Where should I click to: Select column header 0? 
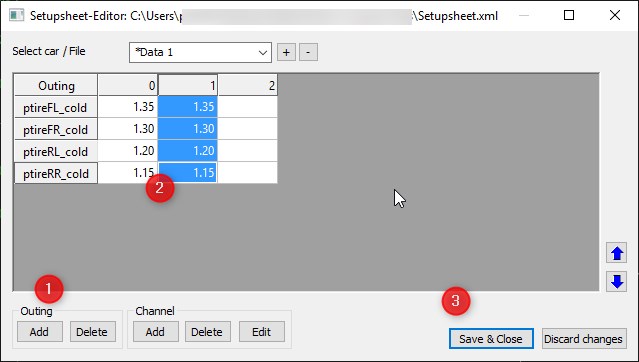[x=128, y=85]
